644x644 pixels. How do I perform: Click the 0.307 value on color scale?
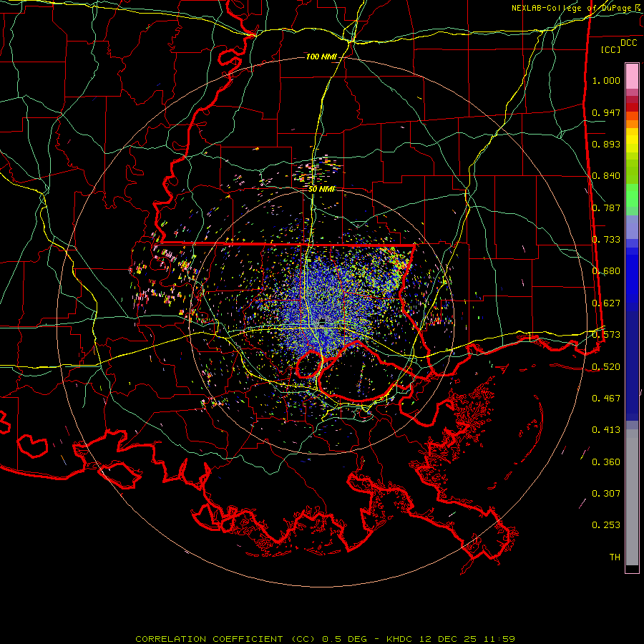(x=606, y=494)
